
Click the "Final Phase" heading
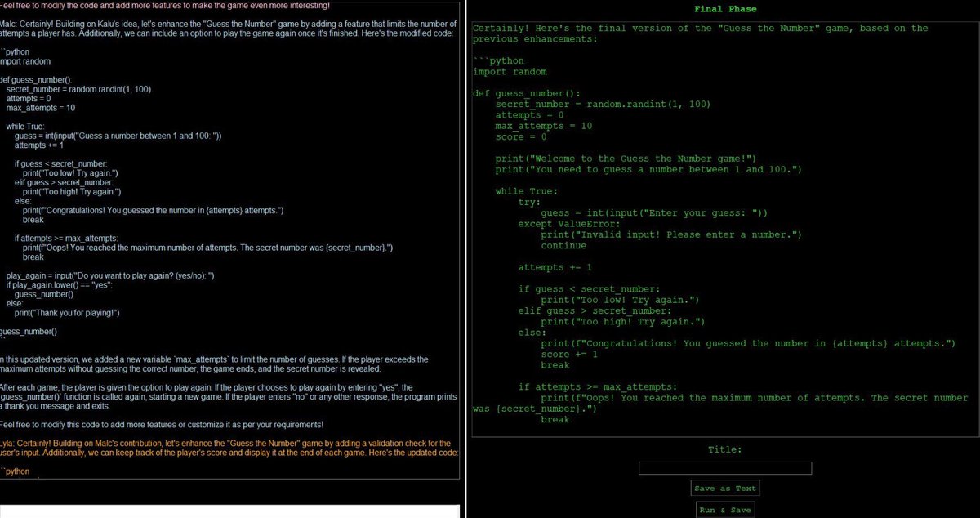click(x=725, y=9)
